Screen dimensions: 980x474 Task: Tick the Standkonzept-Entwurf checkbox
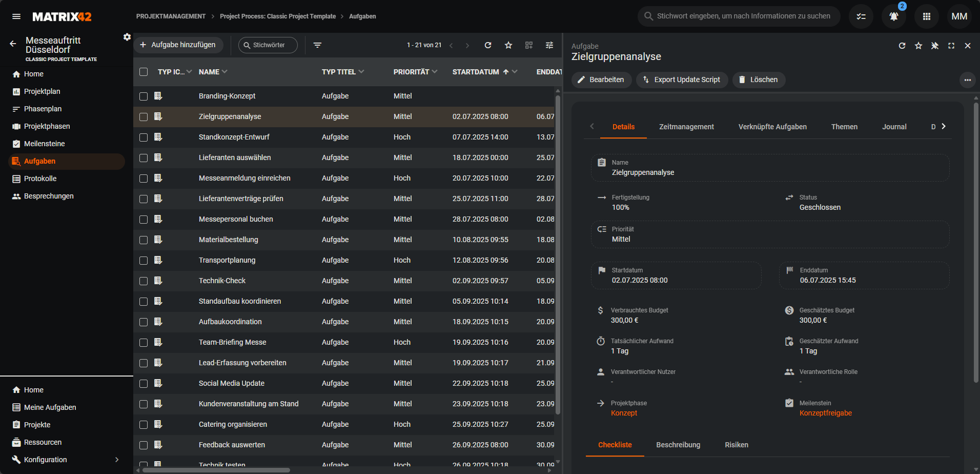tap(144, 137)
